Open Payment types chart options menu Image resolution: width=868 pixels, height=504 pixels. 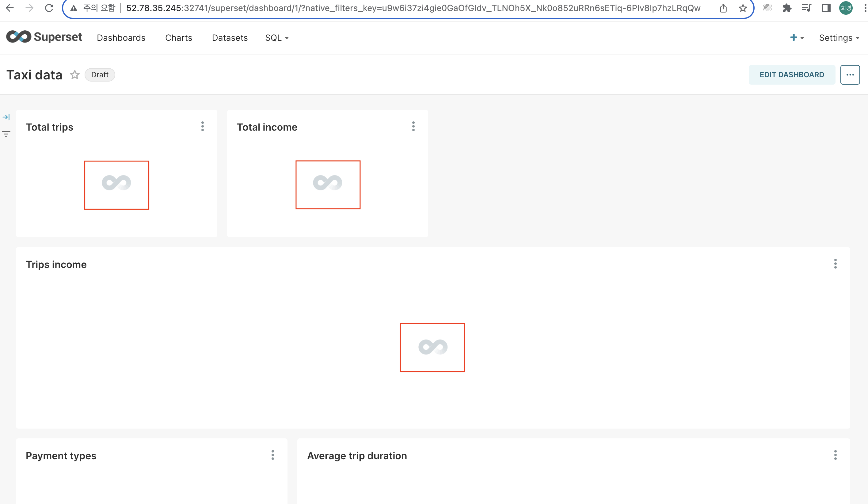272,455
